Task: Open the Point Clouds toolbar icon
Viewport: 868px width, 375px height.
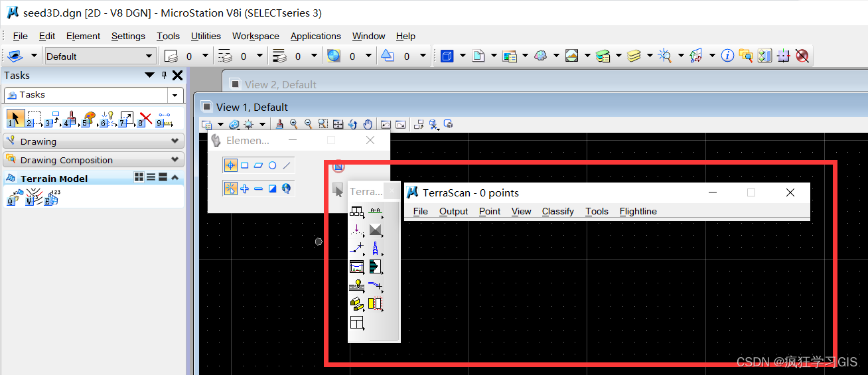Action: (x=541, y=56)
